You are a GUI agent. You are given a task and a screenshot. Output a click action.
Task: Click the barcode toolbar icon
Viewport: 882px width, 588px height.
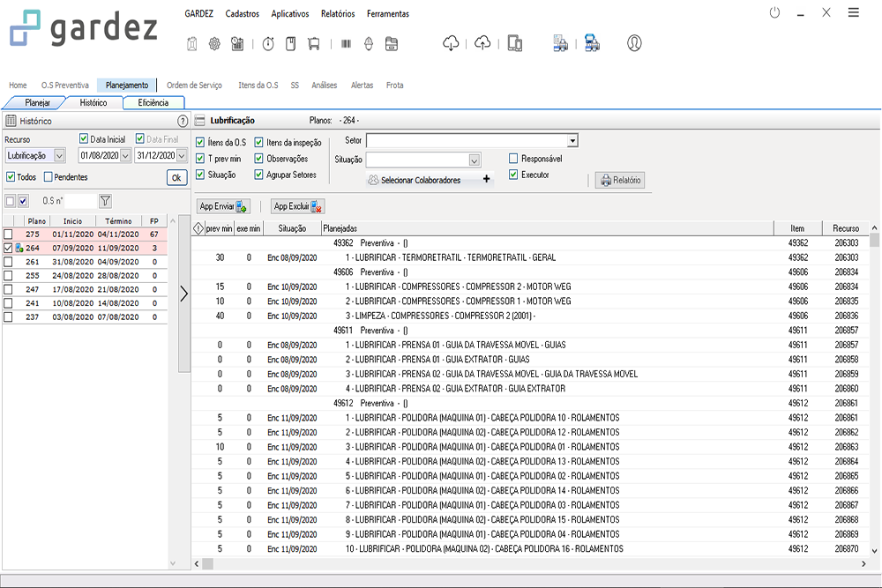(x=346, y=43)
